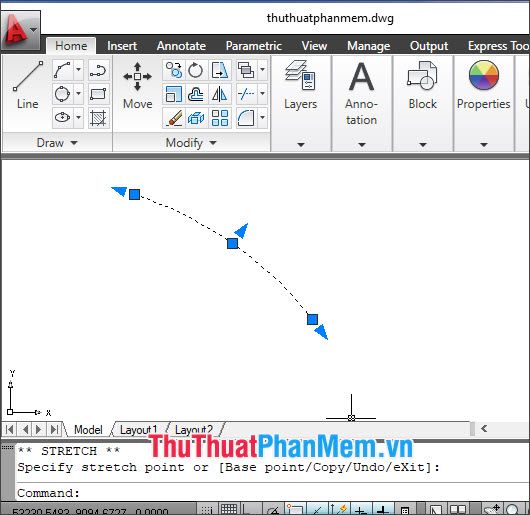Switch to the View ribbon tab
The image size is (530, 515).
(x=314, y=46)
